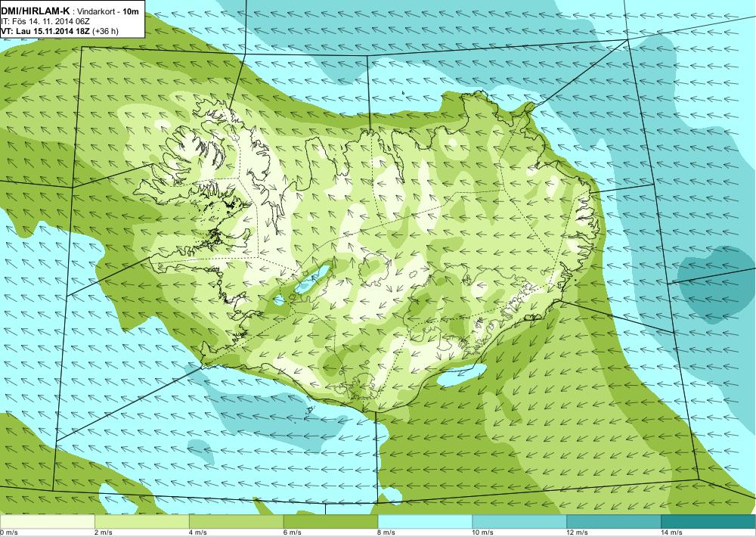Click the 'Vindarkort - 10m' heading text
Screen dimensions: 756x537
pos(108,11)
